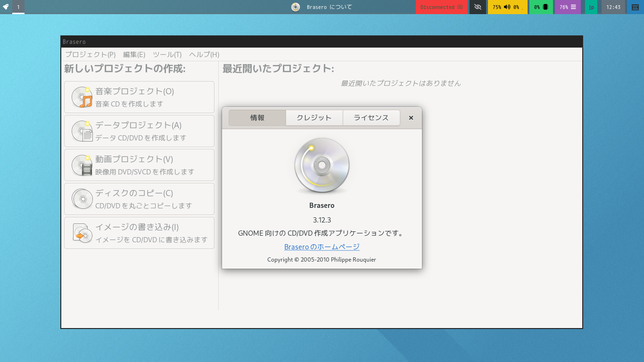
Task: Click the Brasero について panel title
Action: click(329, 7)
